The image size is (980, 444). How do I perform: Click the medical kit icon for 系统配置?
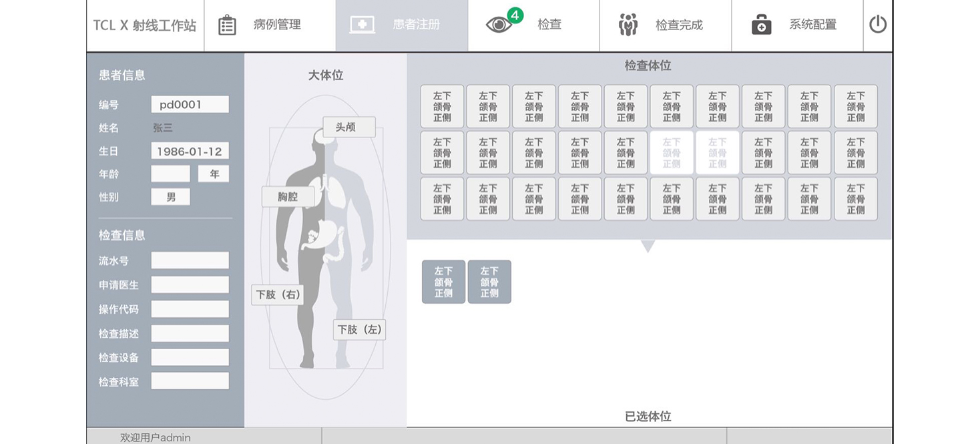click(761, 24)
